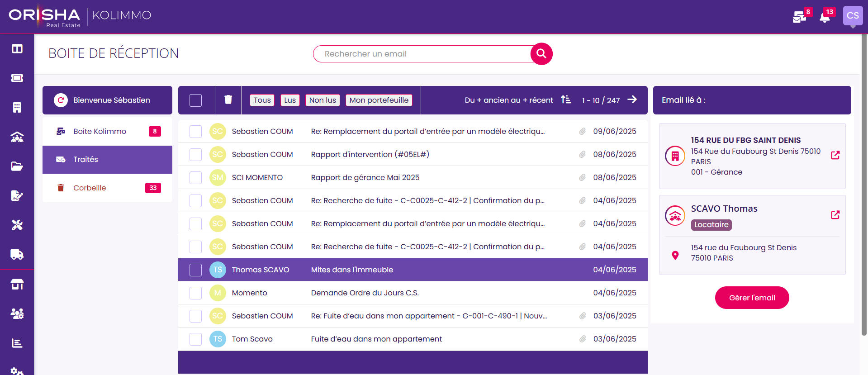Image resolution: width=868 pixels, height=375 pixels.
Task: Open external link for 154 RUE DU FBG SAINT DENIS
Action: coord(835,155)
